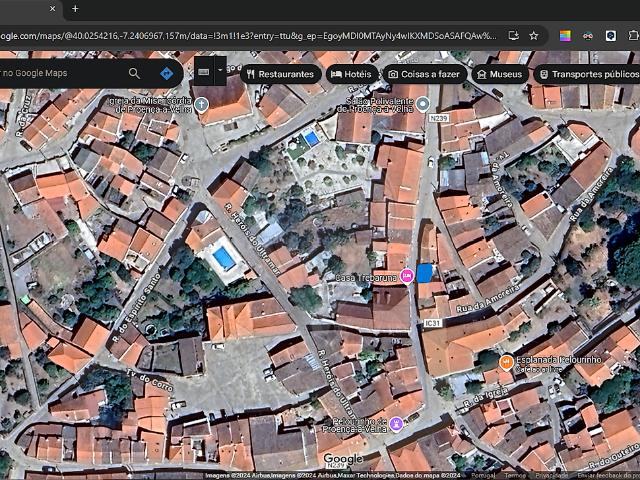
Task: Click the R. da Igreja street label
Action: [486, 397]
